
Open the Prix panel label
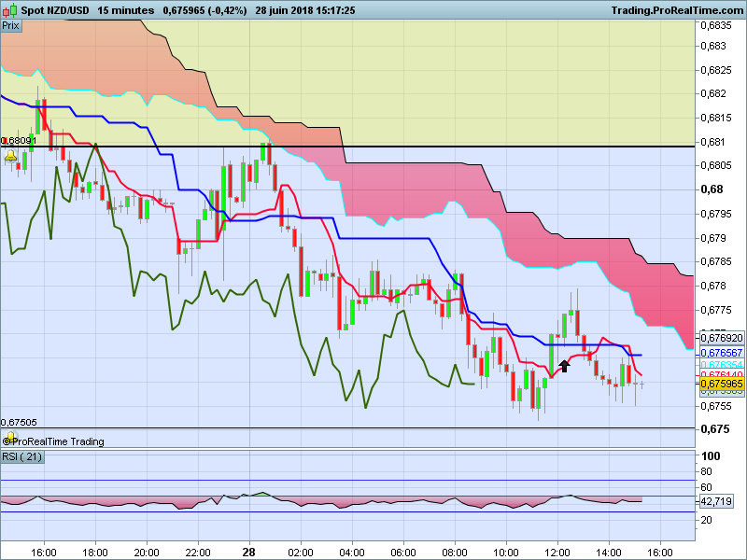pyautogui.click(x=11, y=26)
